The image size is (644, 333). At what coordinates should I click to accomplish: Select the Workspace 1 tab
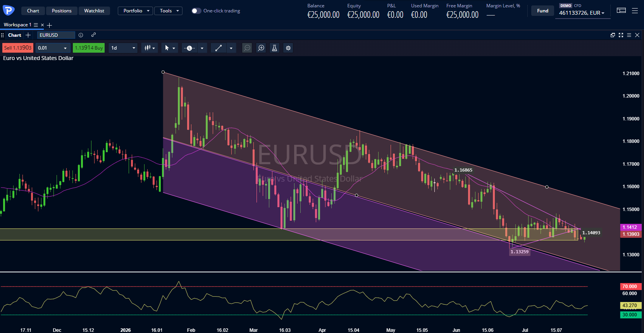pyautogui.click(x=17, y=25)
